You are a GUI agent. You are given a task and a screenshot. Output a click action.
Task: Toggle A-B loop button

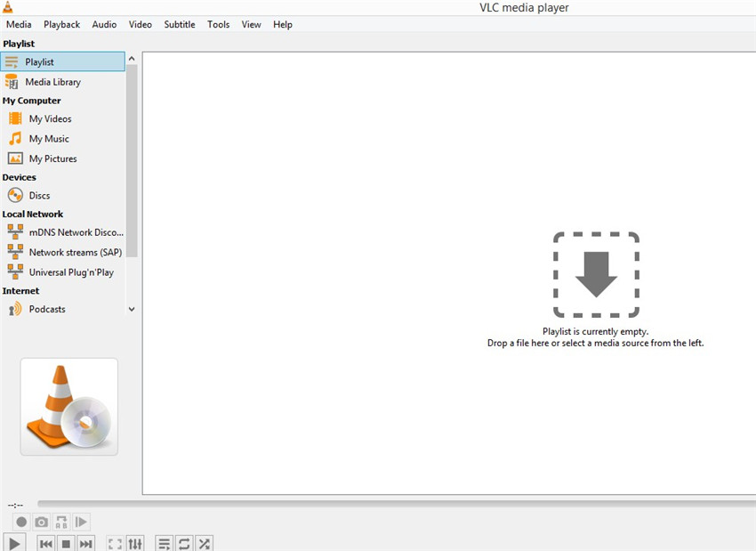[x=61, y=522]
